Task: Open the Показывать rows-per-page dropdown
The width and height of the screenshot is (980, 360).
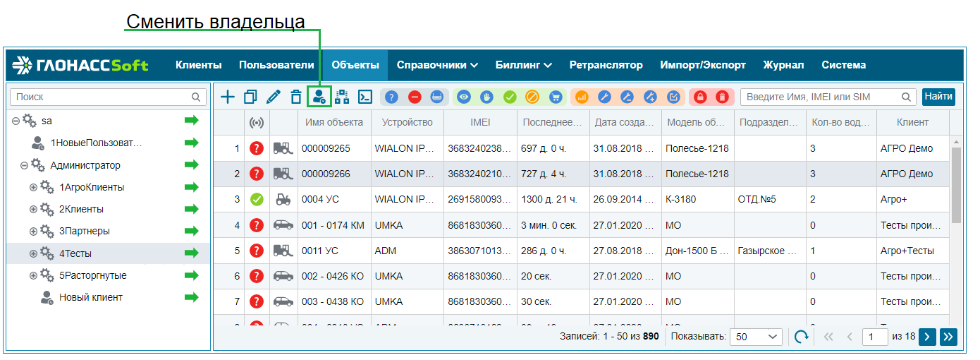Action: [x=756, y=337]
